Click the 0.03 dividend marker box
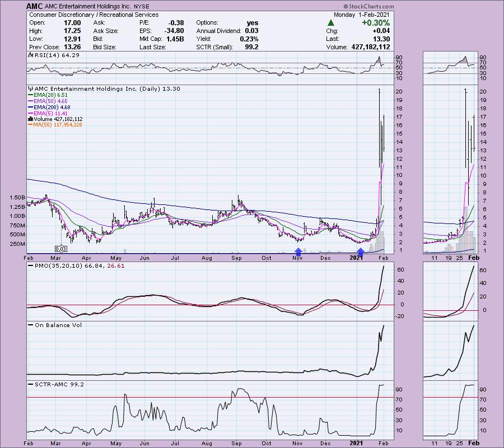Viewport: 504px width, 448px height. 60,248
